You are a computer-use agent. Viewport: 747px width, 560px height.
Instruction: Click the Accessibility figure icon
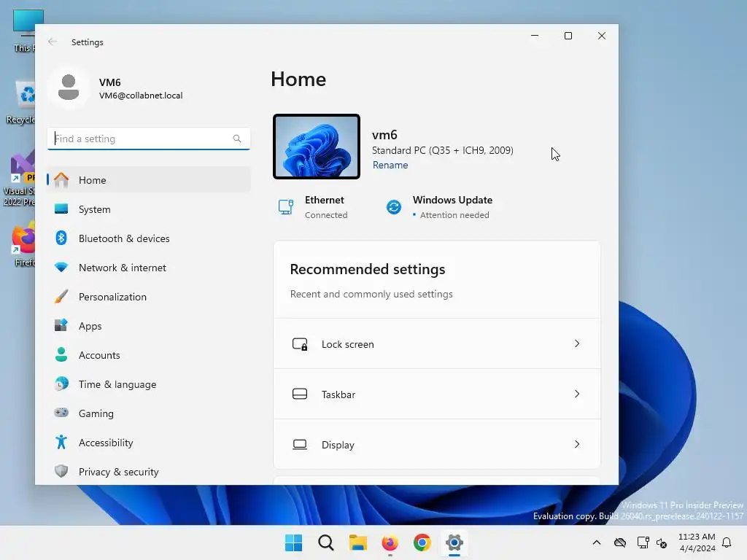(61, 443)
